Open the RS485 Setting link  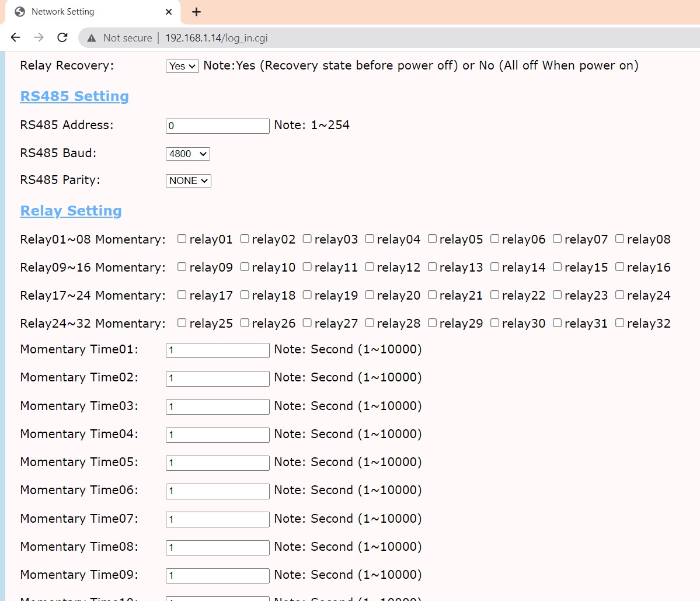[x=74, y=96]
